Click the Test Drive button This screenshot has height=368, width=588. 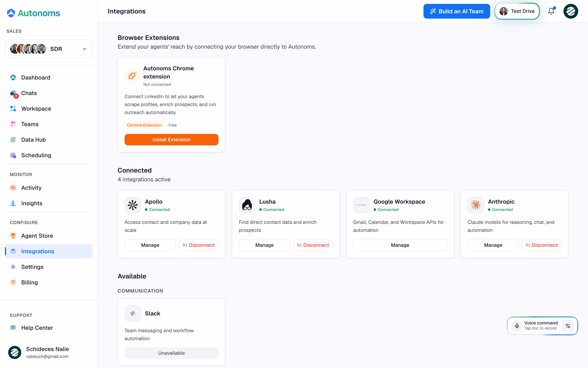(x=517, y=11)
